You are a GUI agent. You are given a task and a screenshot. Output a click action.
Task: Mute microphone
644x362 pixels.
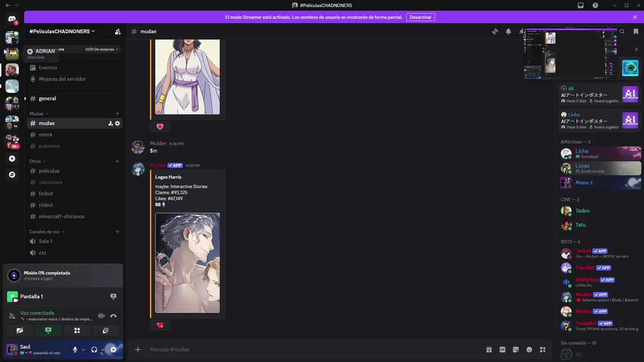75,349
